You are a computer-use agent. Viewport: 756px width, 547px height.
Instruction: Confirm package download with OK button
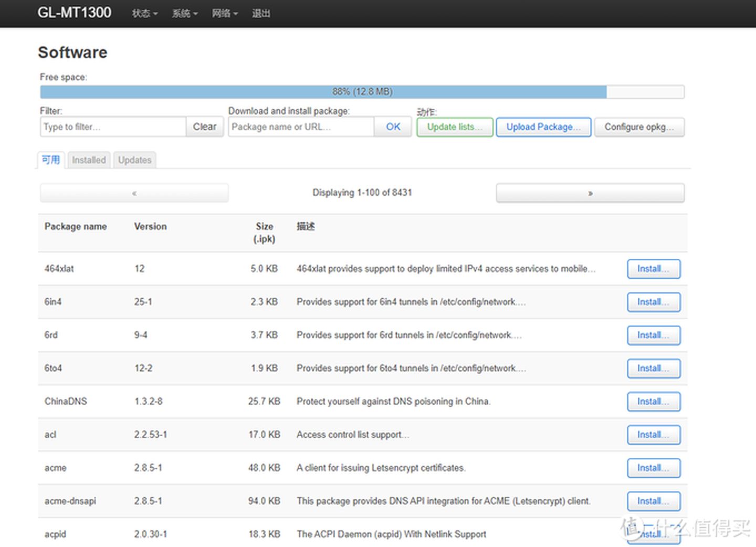pyautogui.click(x=393, y=127)
